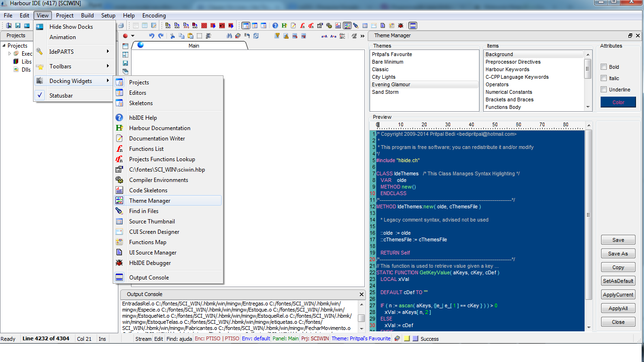Click the SetAsDefault button
644x362 pixels.
618,281
